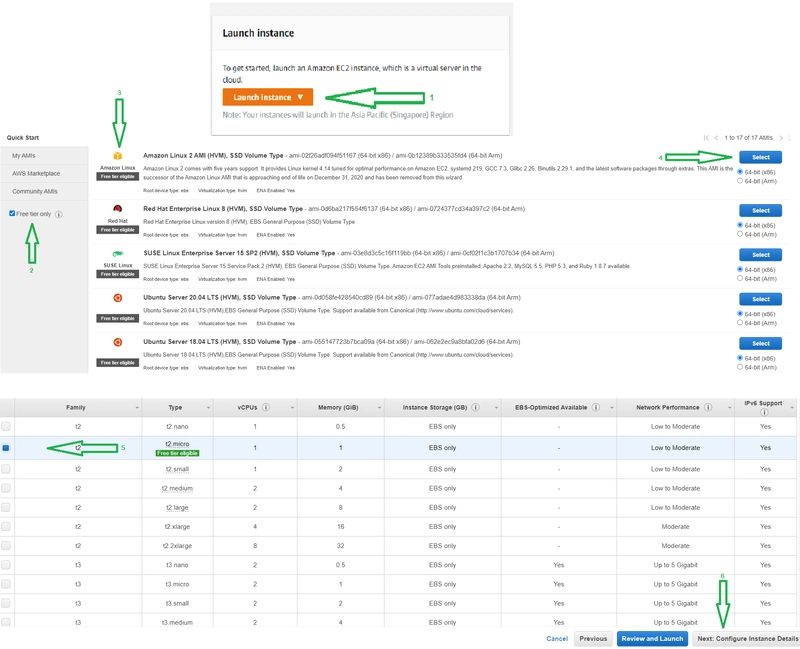Select the SUSE Linux Enterprise Server AMI
The width and height of the screenshot is (800, 649).
760,255
